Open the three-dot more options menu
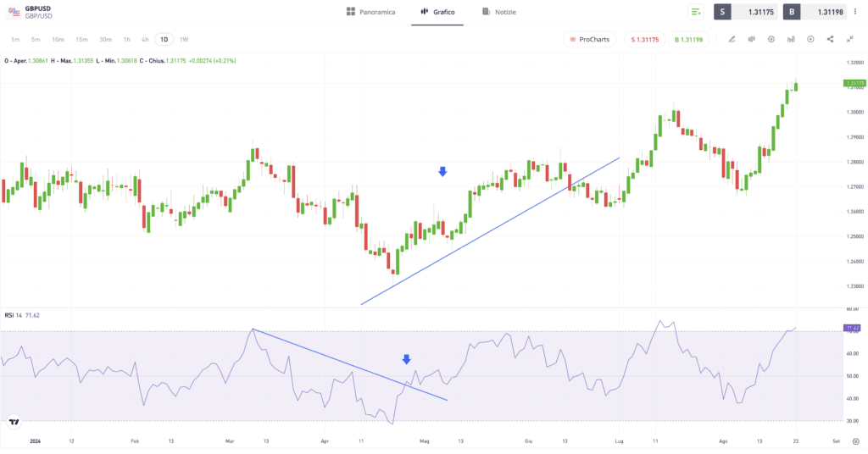Viewport: 868px width, 454px height. 855,12
